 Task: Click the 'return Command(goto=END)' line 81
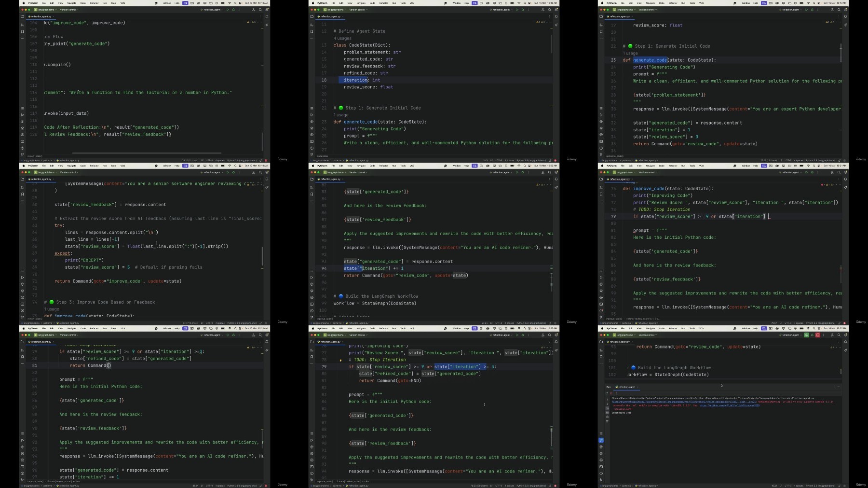coord(390,380)
